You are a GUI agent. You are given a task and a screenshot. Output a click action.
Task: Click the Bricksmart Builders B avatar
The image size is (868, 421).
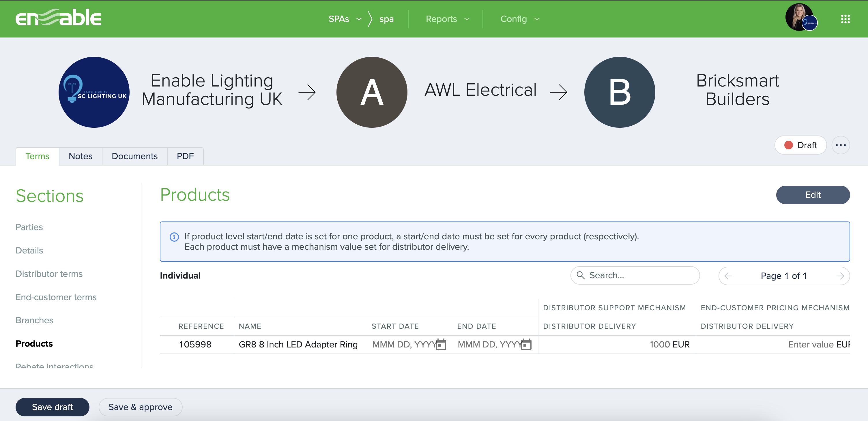(x=619, y=92)
